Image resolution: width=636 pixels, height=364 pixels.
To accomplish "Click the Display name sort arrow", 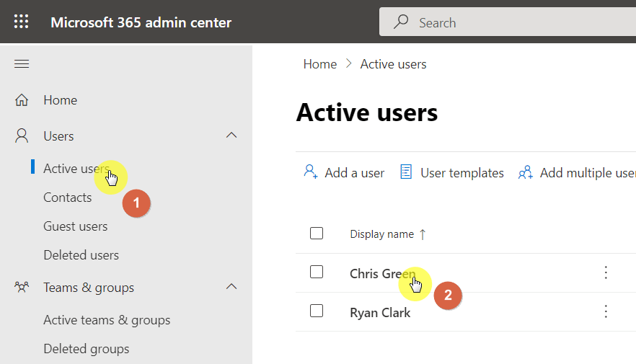I will click(x=423, y=234).
